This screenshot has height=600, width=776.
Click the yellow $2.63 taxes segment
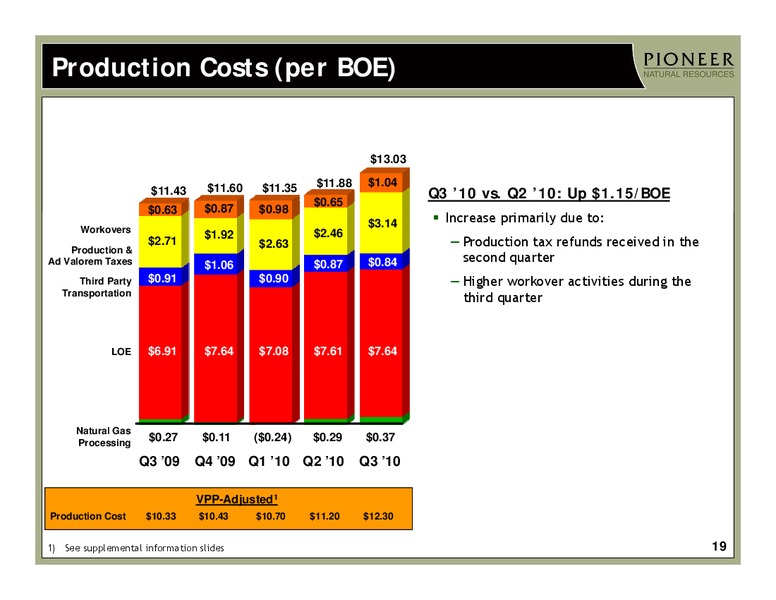pos(273,244)
